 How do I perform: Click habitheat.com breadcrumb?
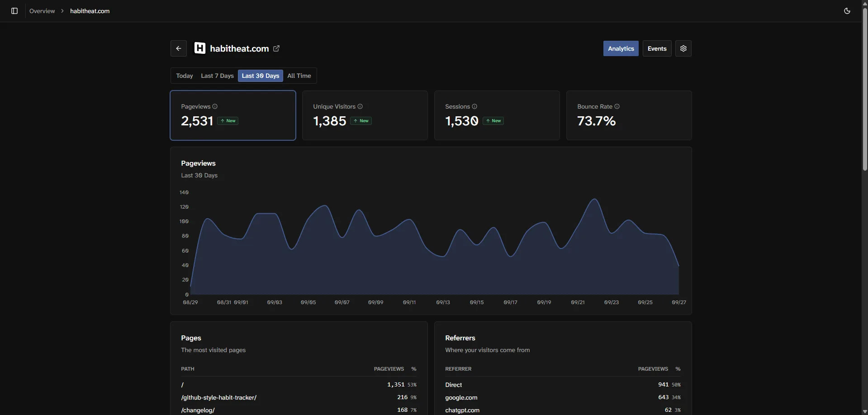click(90, 11)
